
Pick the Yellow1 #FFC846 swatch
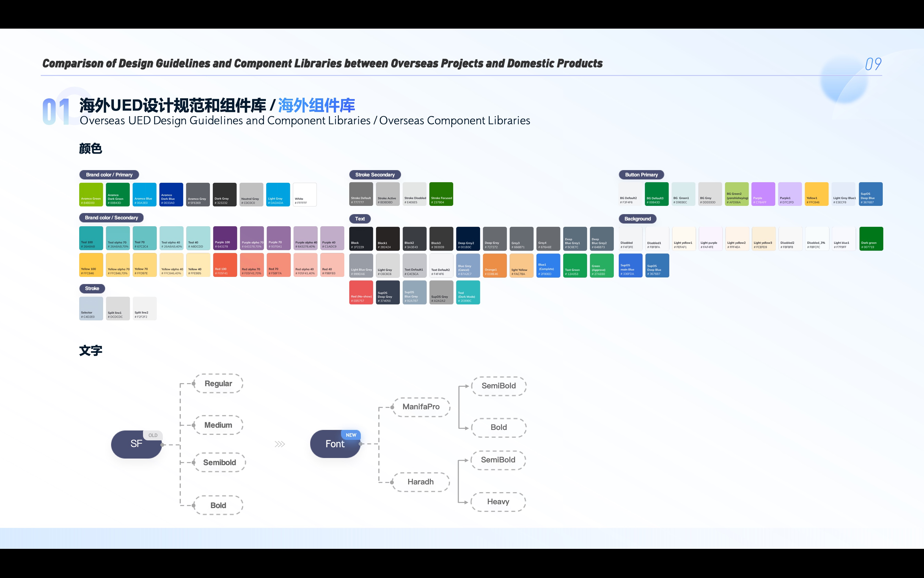816,194
